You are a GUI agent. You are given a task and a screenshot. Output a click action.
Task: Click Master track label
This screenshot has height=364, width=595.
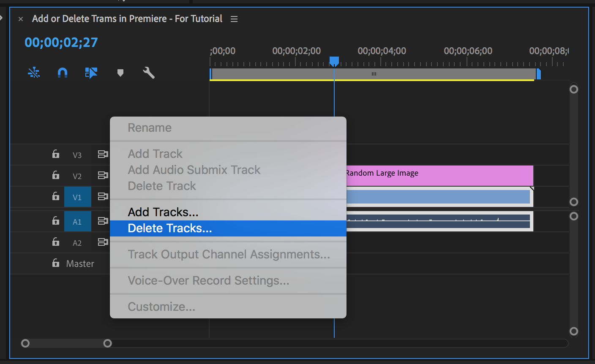[x=80, y=264]
